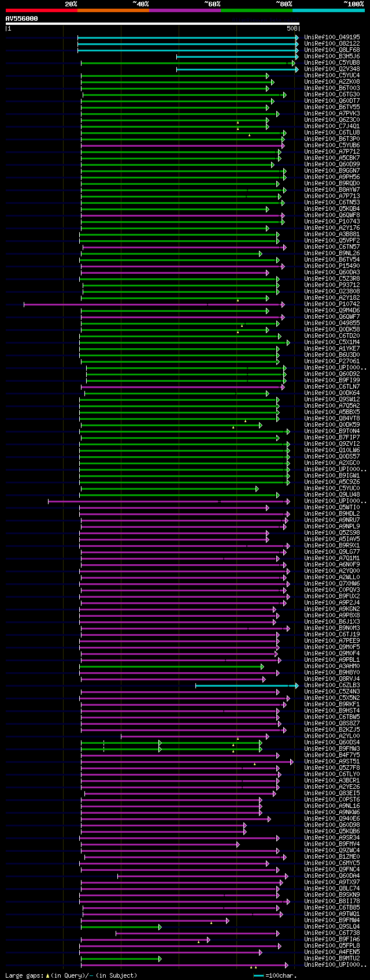
Task: Select the UniRef100_A7PVK3 label
Action: click(x=332, y=114)
